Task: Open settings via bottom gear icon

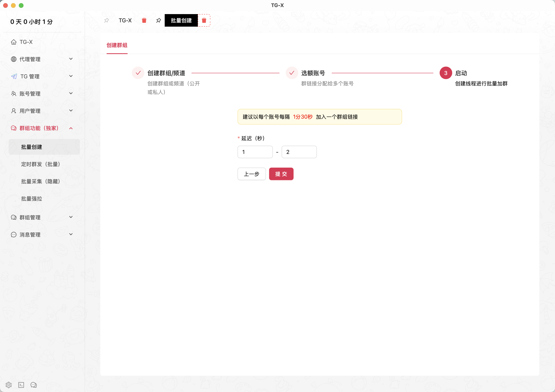Action: (9, 385)
